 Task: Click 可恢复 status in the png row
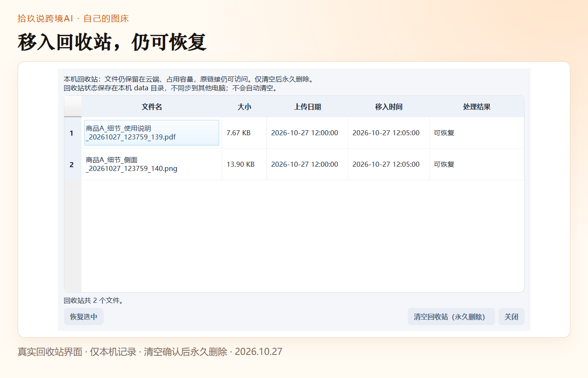477,164
